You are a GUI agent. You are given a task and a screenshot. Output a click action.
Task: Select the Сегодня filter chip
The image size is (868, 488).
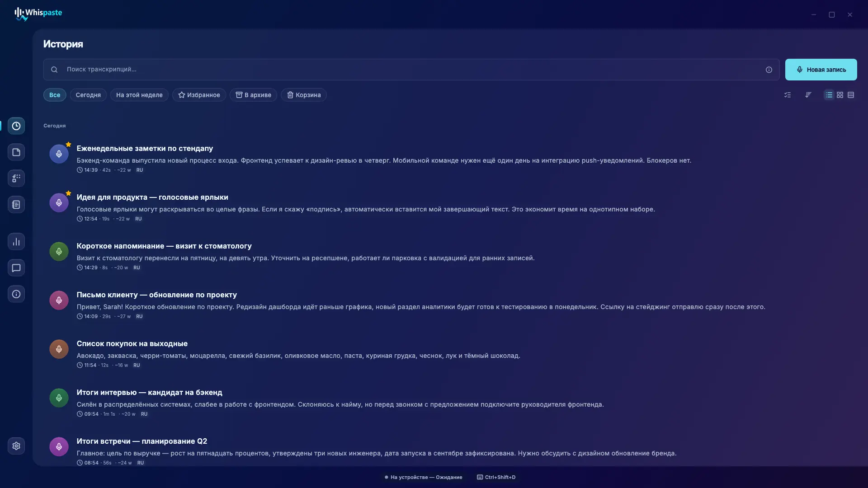88,95
